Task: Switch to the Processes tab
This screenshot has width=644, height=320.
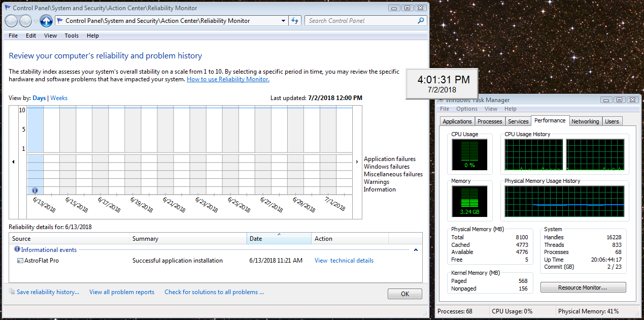Action: pos(490,121)
